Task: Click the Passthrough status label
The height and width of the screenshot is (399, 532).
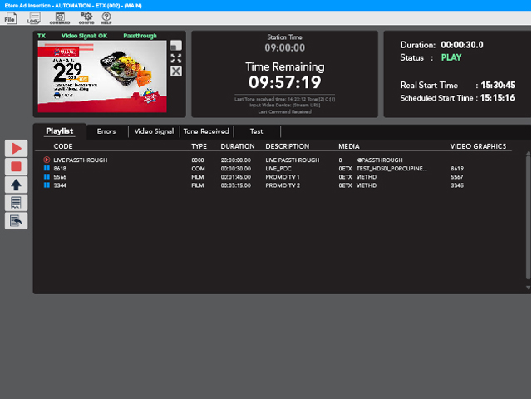Action: pos(140,36)
